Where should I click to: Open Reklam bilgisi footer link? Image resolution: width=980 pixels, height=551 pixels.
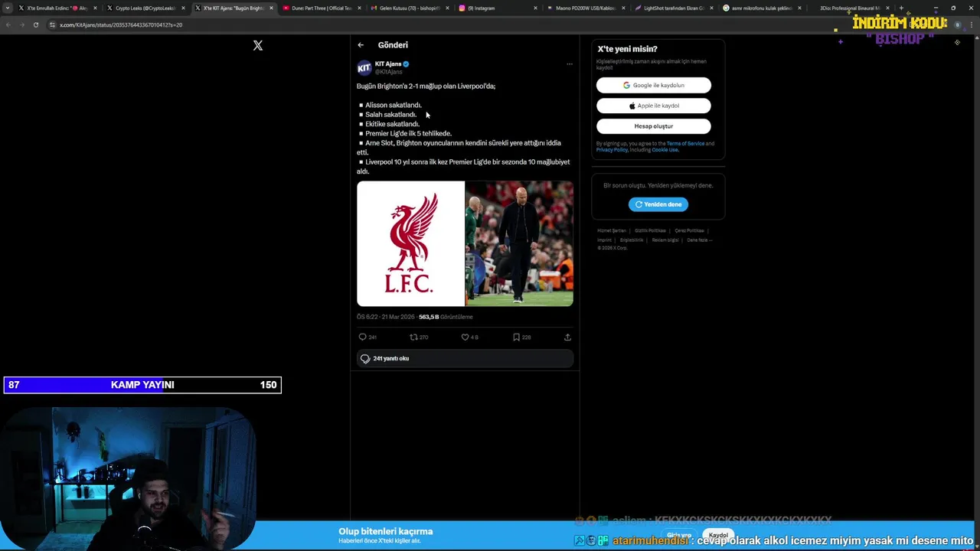coord(665,240)
